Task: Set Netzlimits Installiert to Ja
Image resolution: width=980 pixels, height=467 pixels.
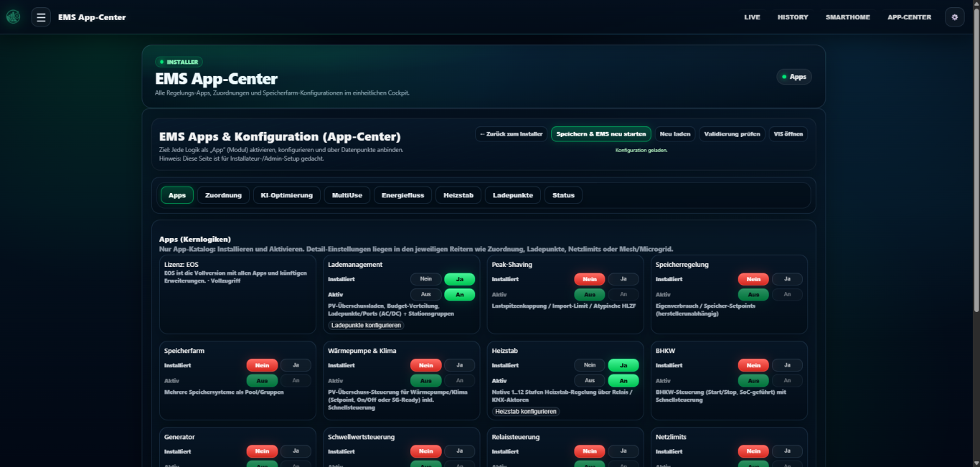Action: pos(787,451)
